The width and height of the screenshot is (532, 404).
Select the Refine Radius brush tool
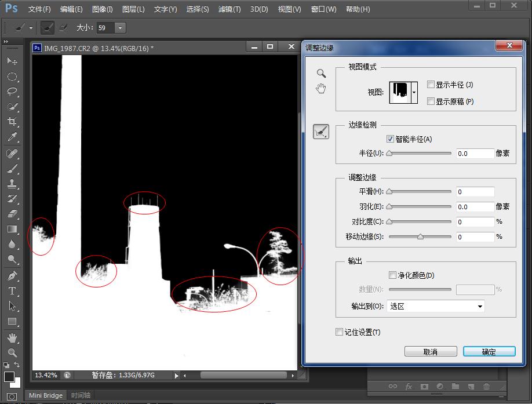[x=321, y=132]
